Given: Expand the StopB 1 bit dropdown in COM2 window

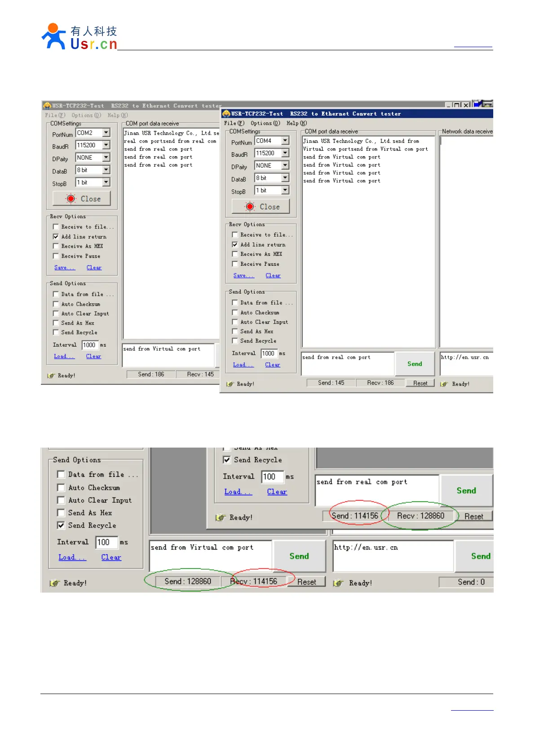Looking at the screenshot, I should tap(106, 182).
